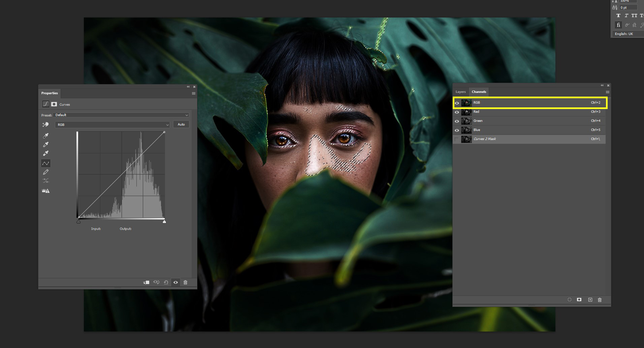Clip the adjustment to layer below
This screenshot has width=644, height=348.
[x=146, y=282]
